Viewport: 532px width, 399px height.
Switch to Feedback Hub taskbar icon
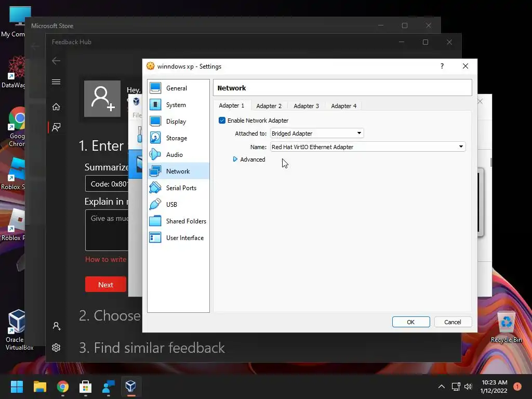[109, 387]
